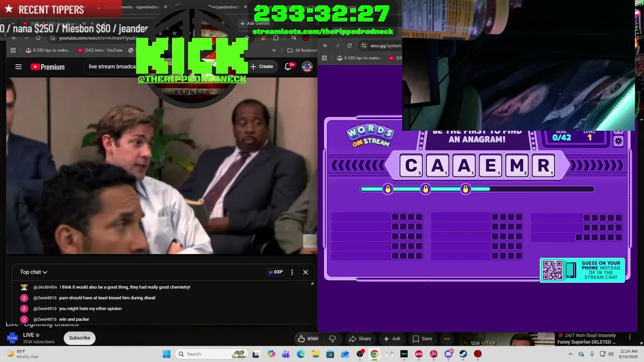
Task: Open the apps grid in the YouTube window's bookmarks bar
Action: pyautogui.click(x=14, y=50)
